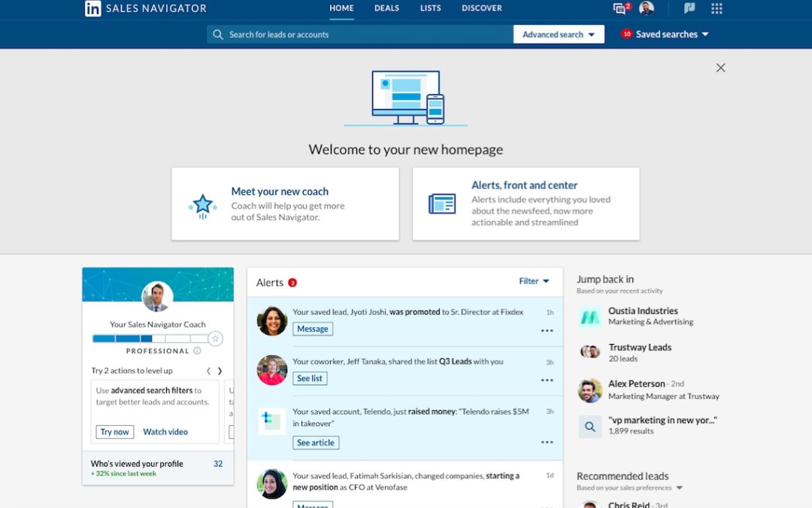The width and height of the screenshot is (812, 508).
Task: Click the newspaper alerts icon in welcome card
Action: coord(442,204)
